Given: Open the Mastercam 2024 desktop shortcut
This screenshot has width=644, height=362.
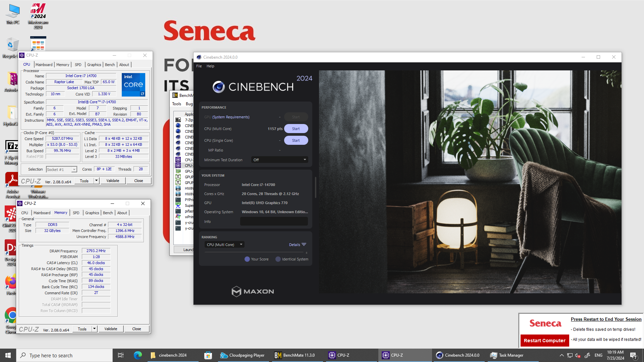Looking at the screenshot, I should tap(38, 16).
